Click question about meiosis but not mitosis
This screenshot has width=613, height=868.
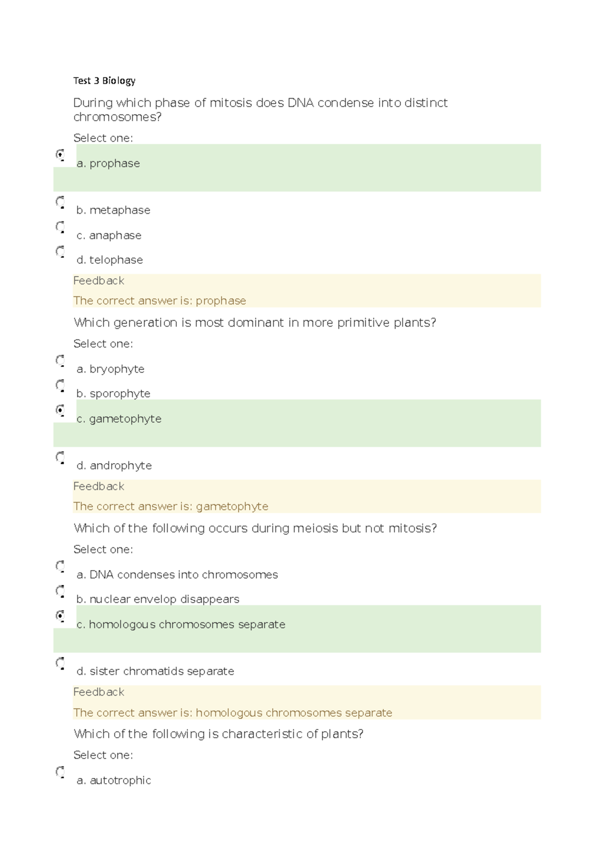click(x=255, y=528)
